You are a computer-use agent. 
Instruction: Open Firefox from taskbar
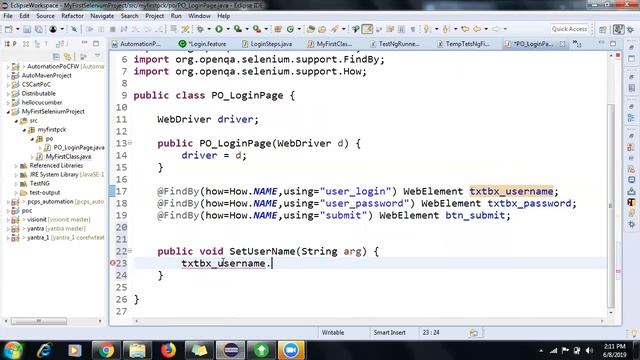168,350
